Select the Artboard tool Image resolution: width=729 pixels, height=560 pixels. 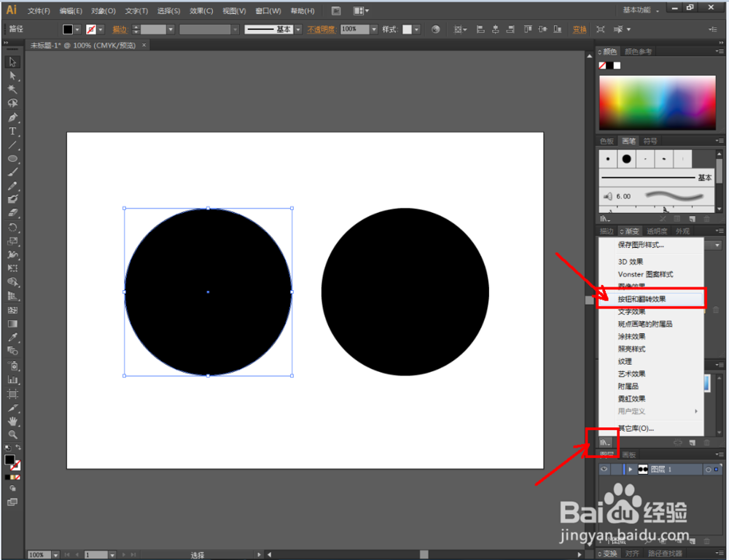[12, 394]
